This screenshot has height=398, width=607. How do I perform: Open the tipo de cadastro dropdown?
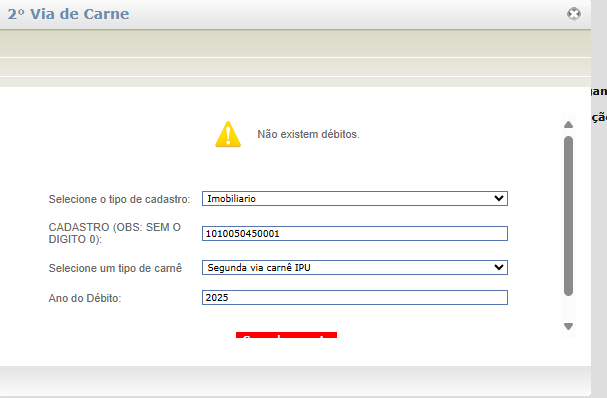coord(355,199)
